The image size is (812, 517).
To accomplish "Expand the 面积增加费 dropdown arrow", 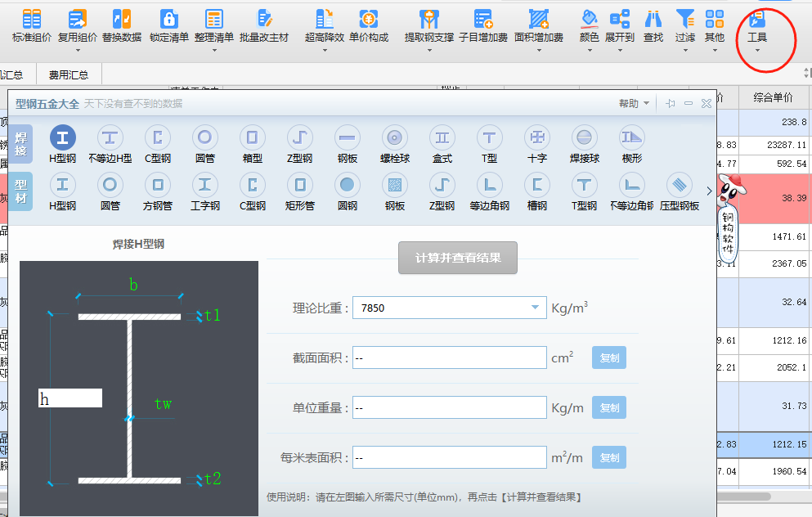I will [539, 50].
